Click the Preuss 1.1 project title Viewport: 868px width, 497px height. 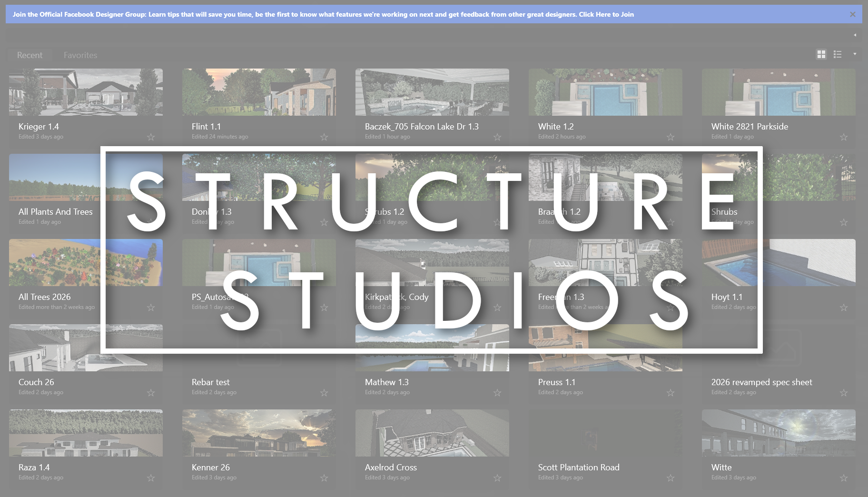tap(556, 382)
